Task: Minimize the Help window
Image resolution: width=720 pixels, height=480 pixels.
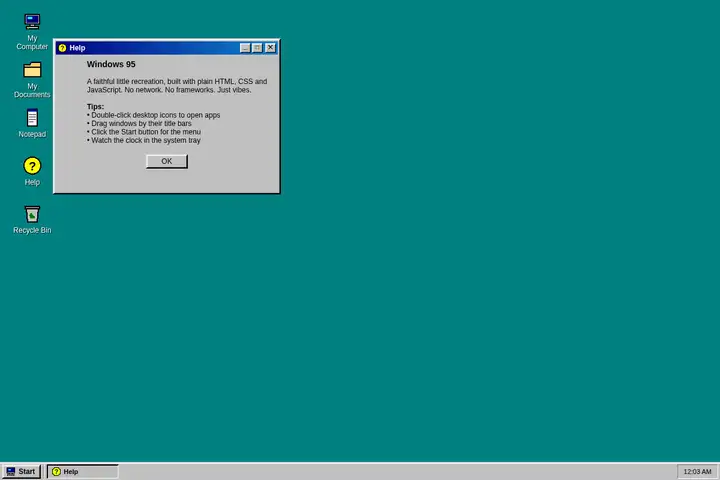Action: 245,48
